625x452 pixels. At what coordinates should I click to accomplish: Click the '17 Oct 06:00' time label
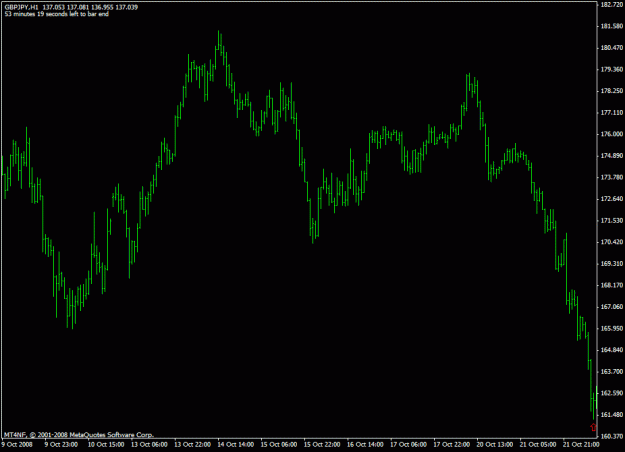408,444
